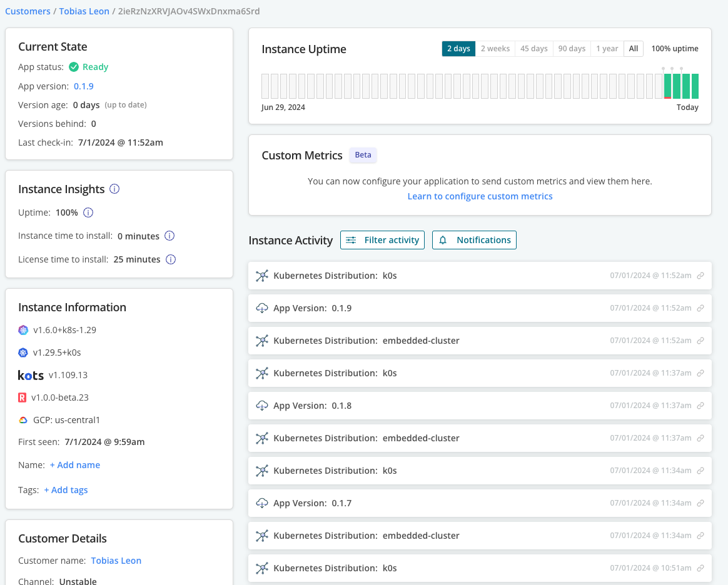Click the Kubernetes Distribution icon on the k0s row
Viewport: 728px width, 585px height.
(262, 275)
